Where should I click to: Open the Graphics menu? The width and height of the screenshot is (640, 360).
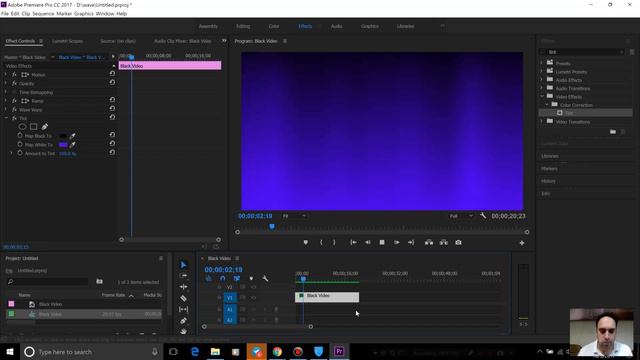pos(84,13)
